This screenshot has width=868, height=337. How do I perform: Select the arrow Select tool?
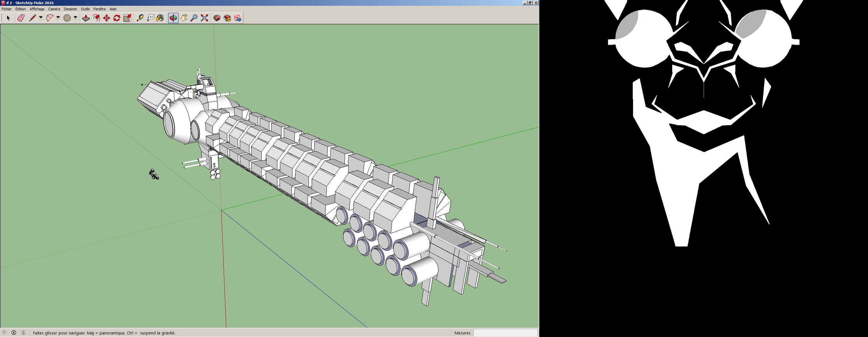pyautogui.click(x=8, y=18)
